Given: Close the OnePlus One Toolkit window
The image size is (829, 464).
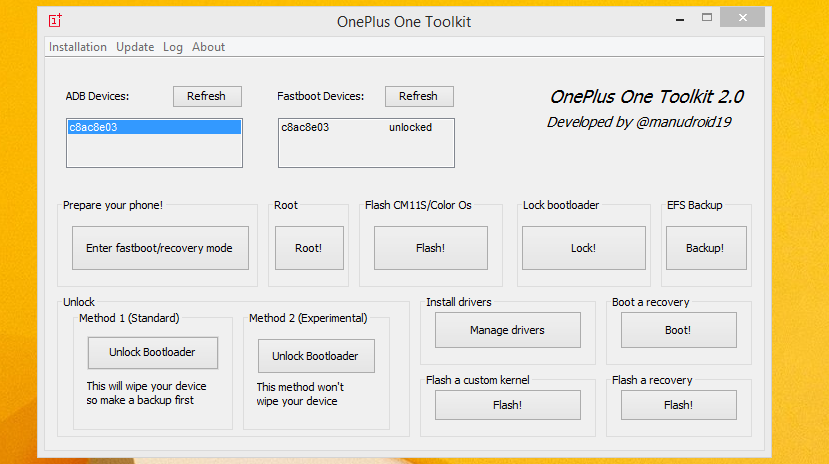Looking at the screenshot, I should click(742, 17).
